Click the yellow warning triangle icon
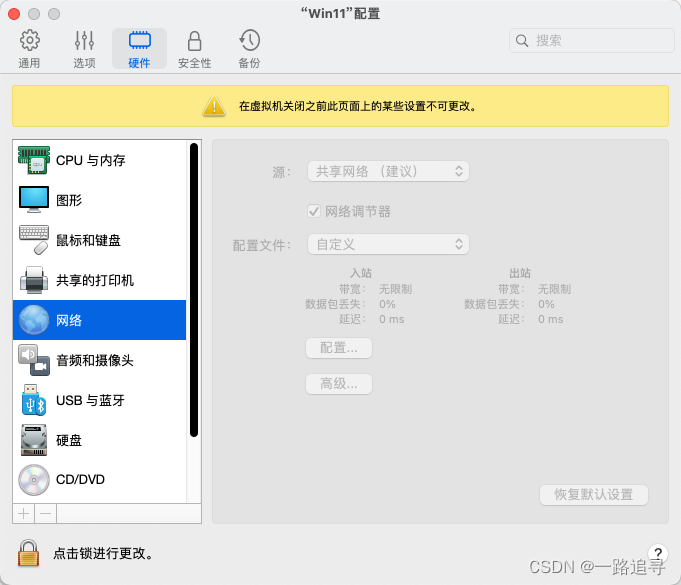This screenshot has width=681, height=585. (214, 106)
